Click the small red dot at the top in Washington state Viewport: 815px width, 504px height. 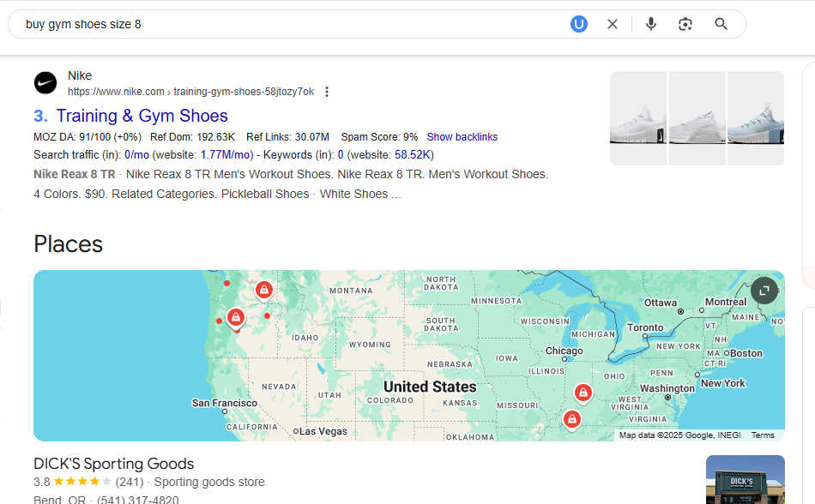click(x=226, y=284)
